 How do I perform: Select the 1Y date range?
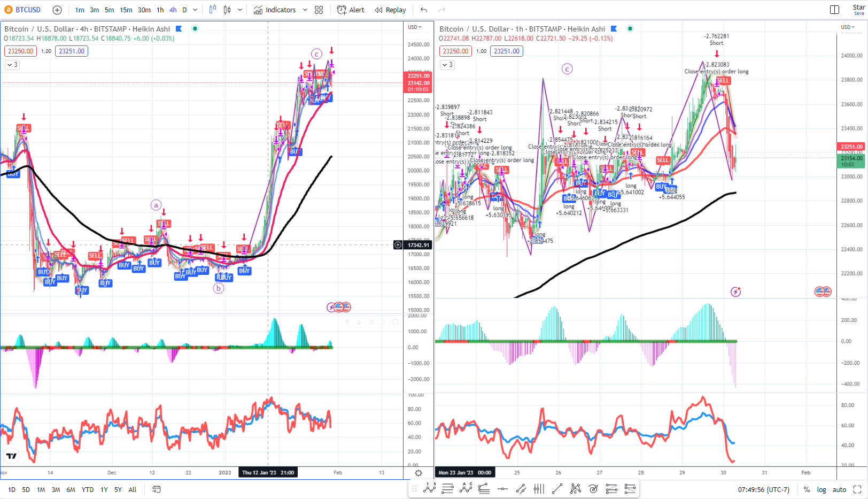coord(104,489)
